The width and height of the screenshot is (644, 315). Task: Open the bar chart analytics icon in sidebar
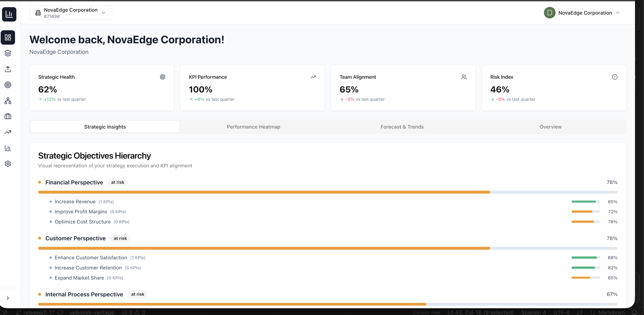coord(8,148)
